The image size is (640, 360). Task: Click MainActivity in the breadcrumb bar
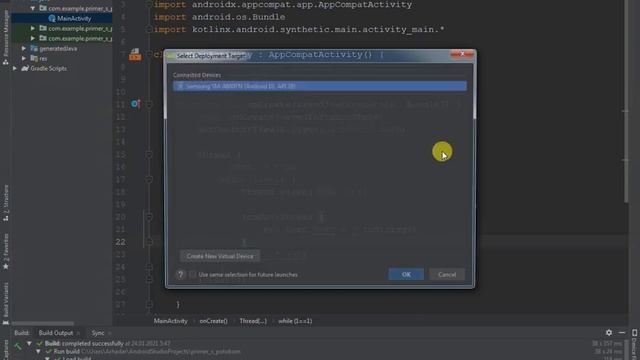coord(170,321)
